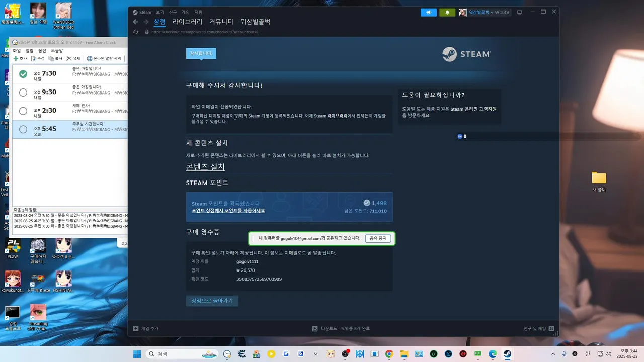Click the ₩ 3.49 wallet balance
Screen dimensions: 644x362
502,12
